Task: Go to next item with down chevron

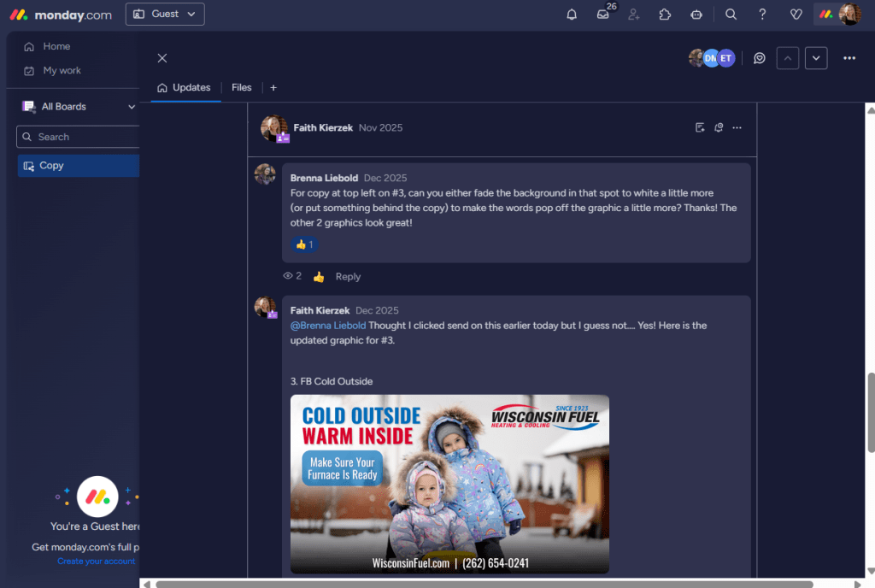Action: click(x=816, y=58)
